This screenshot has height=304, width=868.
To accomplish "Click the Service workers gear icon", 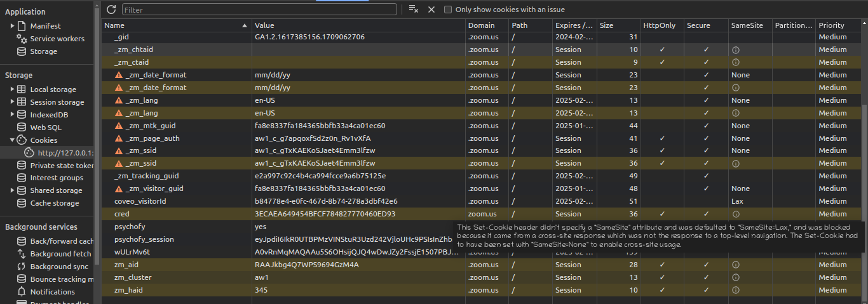I will (22, 39).
